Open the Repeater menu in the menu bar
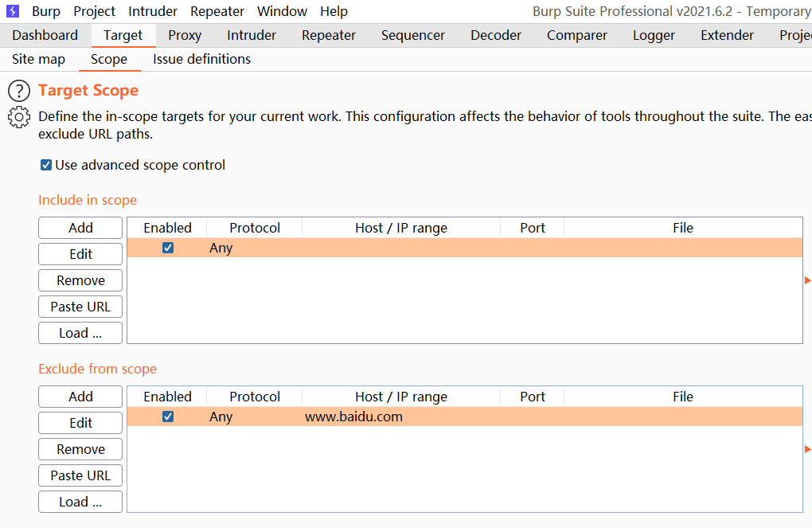Image resolution: width=812 pixels, height=528 pixels. [217, 11]
